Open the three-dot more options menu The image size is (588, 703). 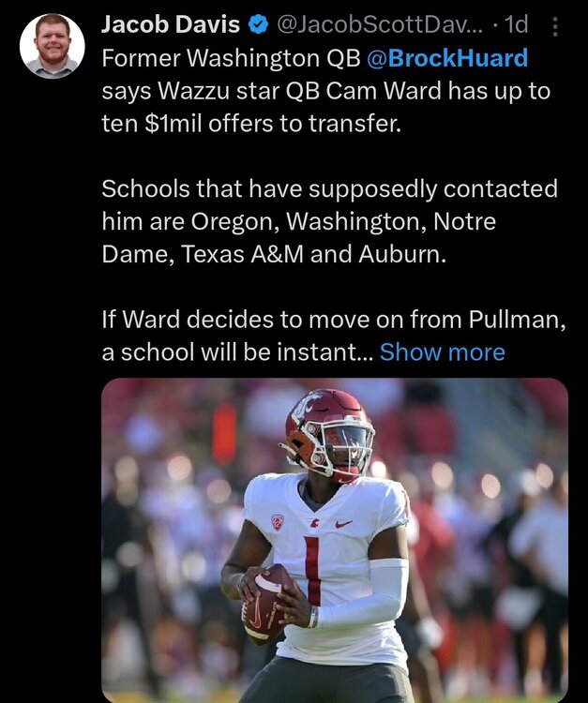(555, 25)
